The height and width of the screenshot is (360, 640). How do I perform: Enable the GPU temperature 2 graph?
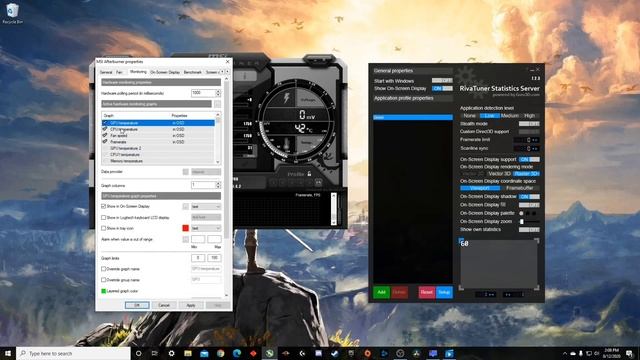(x=105, y=148)
